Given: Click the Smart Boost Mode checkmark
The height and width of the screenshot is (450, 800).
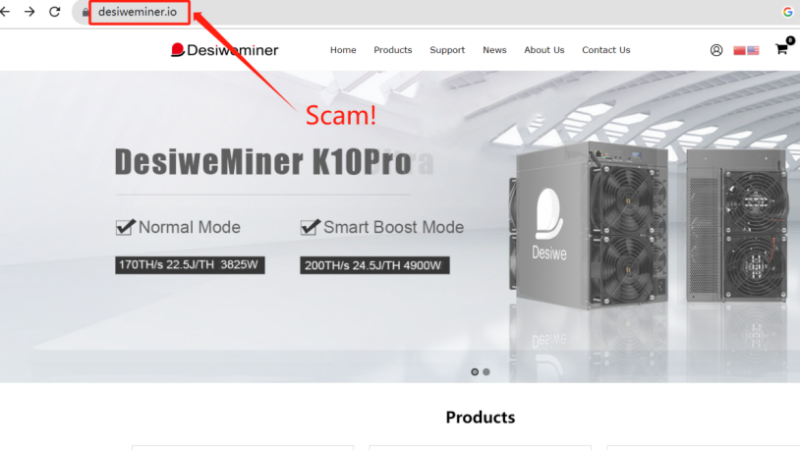Looking at the screenshot, I should [x=310, y=227].
